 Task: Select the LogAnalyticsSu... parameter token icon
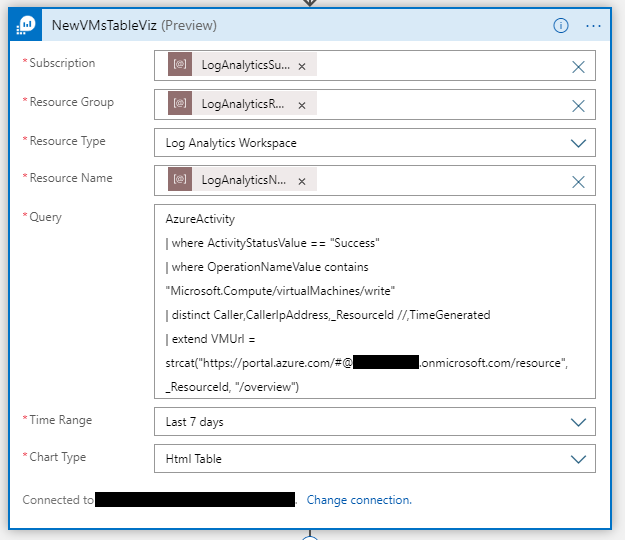pyautogui.click(x=180, y=64)
